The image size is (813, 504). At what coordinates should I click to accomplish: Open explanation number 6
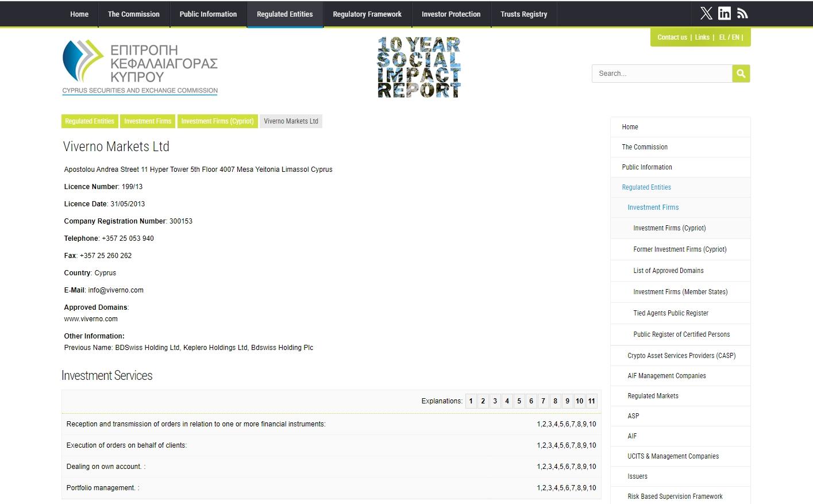531,401
